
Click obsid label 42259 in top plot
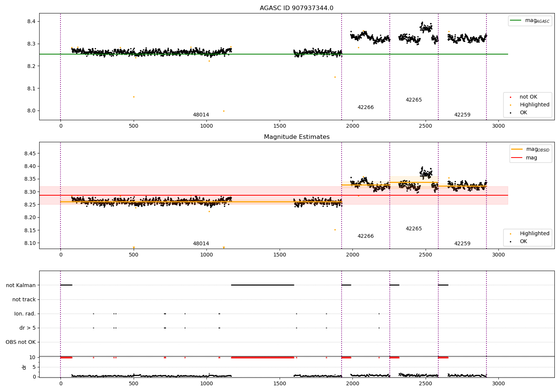click(462, 115)
